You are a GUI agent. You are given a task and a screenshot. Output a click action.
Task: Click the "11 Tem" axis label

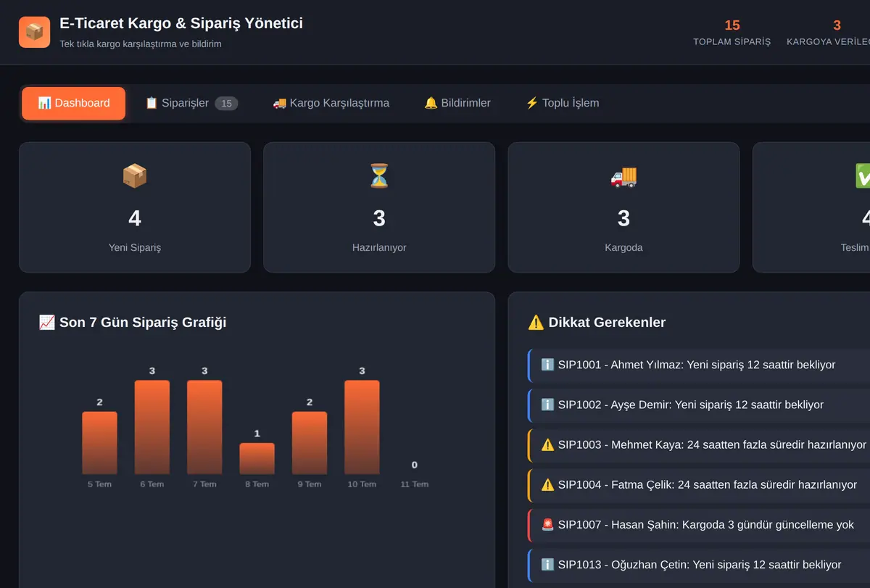415,484
